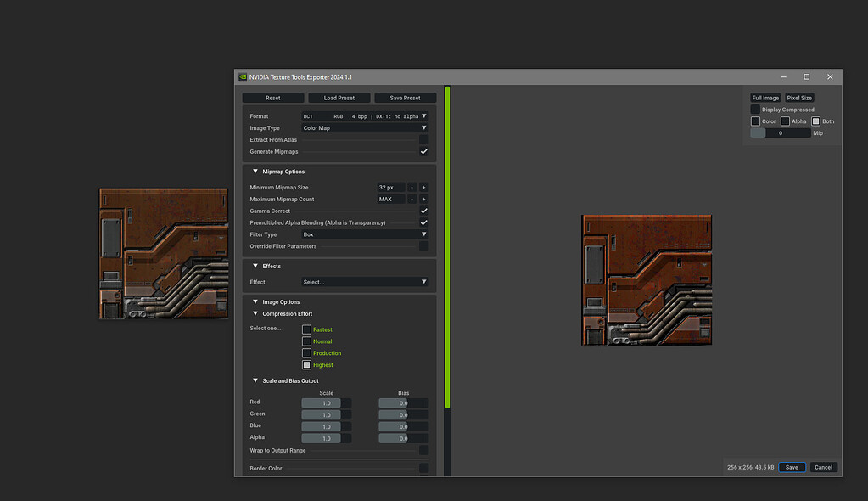Disable Gamma Correct

423,210
